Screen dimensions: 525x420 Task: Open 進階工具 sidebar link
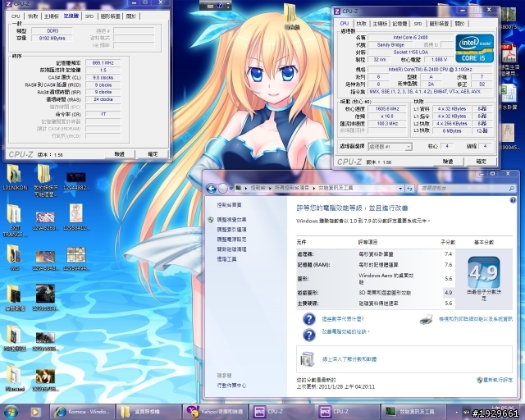coord(226,259)
